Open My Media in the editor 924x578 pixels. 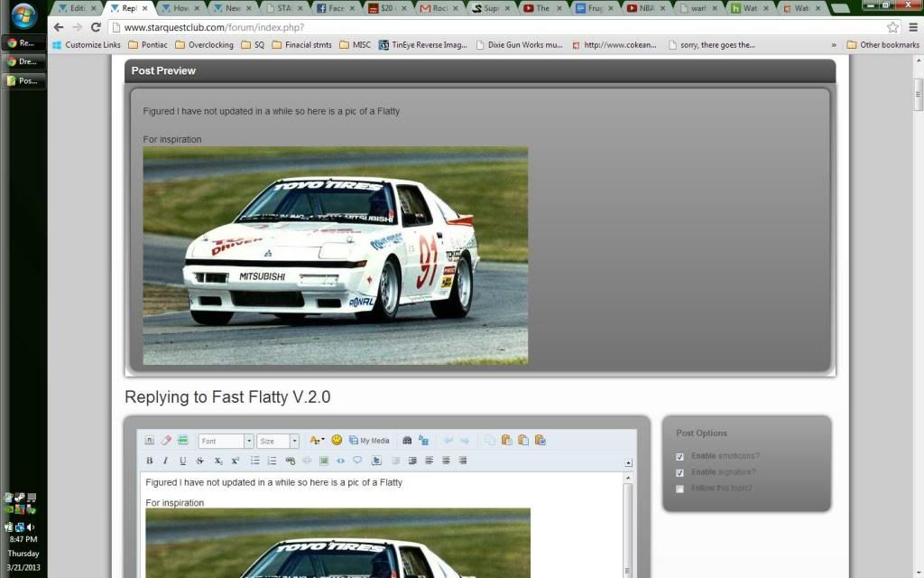[x=369, y=441]
